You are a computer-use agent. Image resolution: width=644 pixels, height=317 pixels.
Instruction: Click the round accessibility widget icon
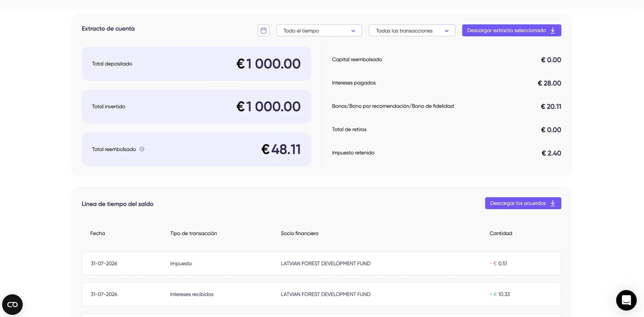pyautogui.click(x=12, y=305)
